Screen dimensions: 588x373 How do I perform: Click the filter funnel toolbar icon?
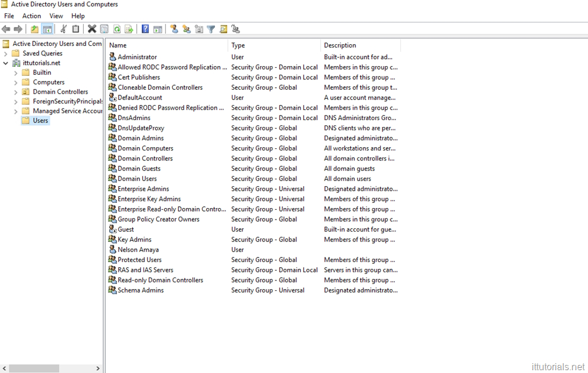click(x=211, y=29)
